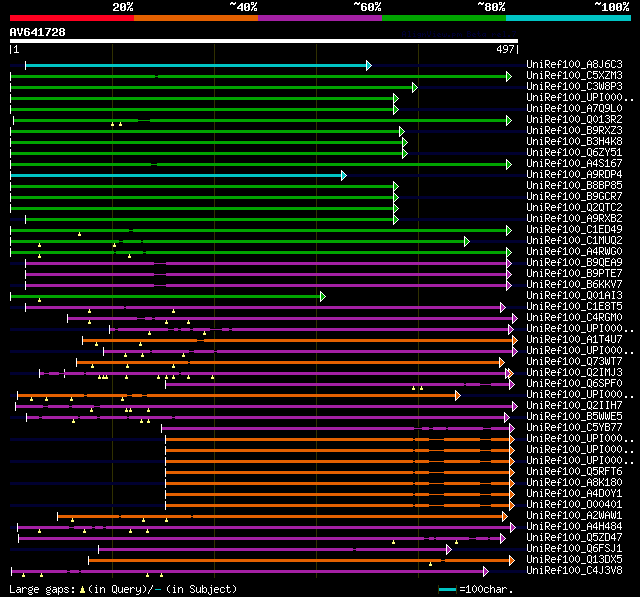Click the orange ~40% legend segment
Image resolution: width=640 pixels, height=597 pixels.
(196, 18)
